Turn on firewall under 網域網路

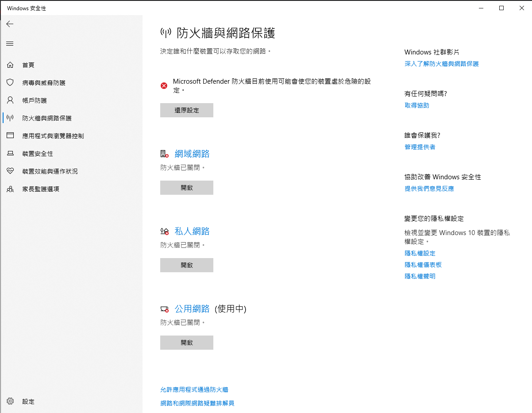coord(187,188)
